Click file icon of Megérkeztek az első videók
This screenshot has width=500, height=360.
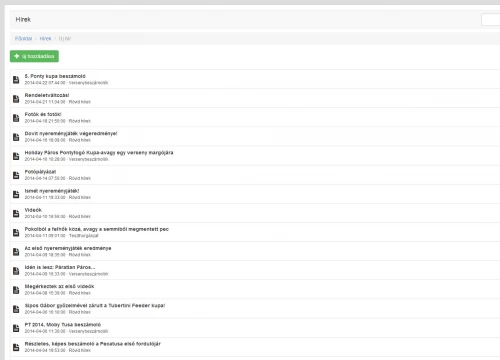(x=16, y=290)
